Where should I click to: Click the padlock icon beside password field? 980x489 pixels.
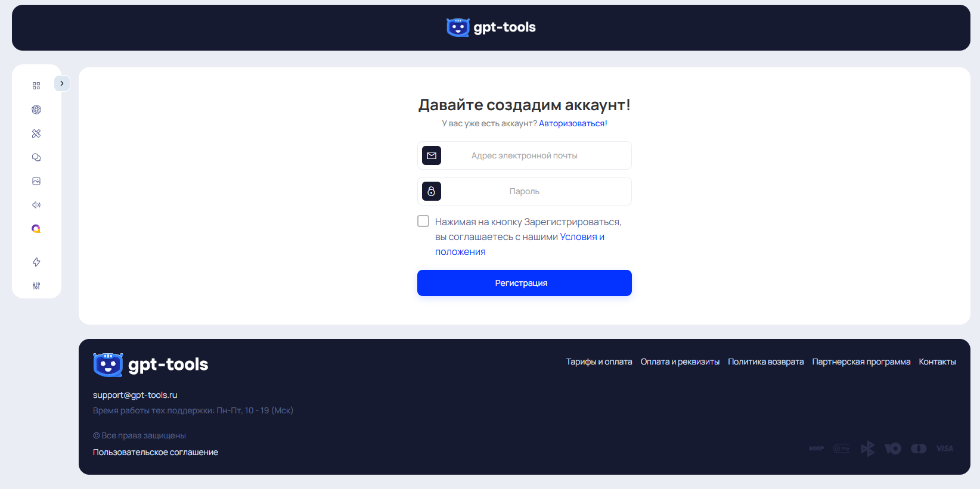tap(432, 191)
